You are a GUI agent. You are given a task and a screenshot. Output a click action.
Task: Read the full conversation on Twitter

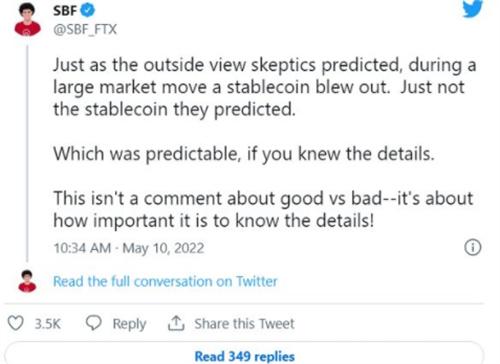click(165, 281)
